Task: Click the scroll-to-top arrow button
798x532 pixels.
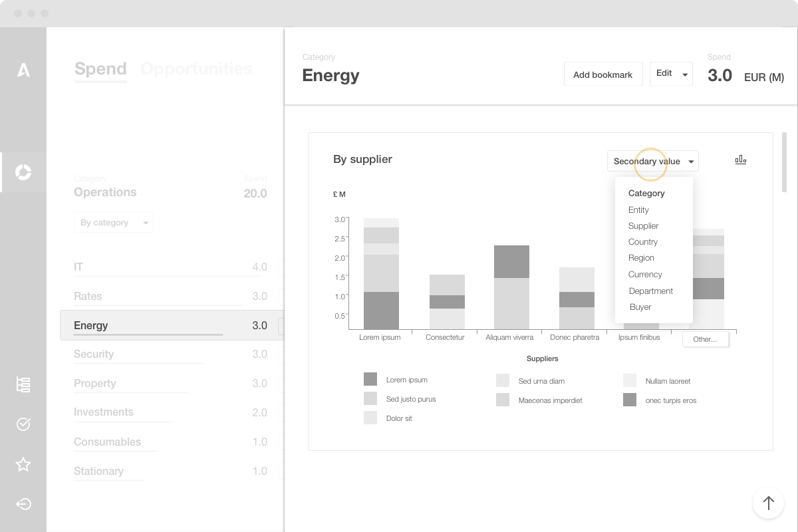Action: click(x=768, y=503)
